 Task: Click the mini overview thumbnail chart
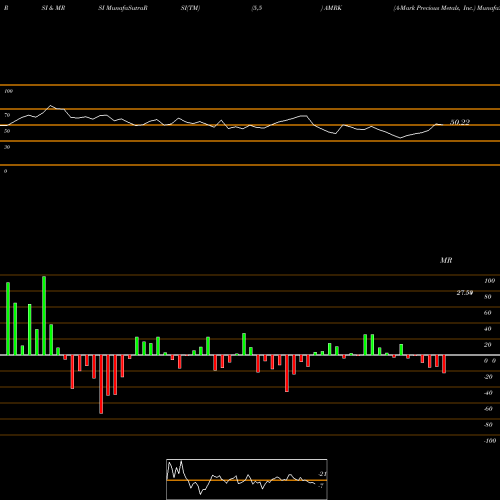click(x=247, y=479)
